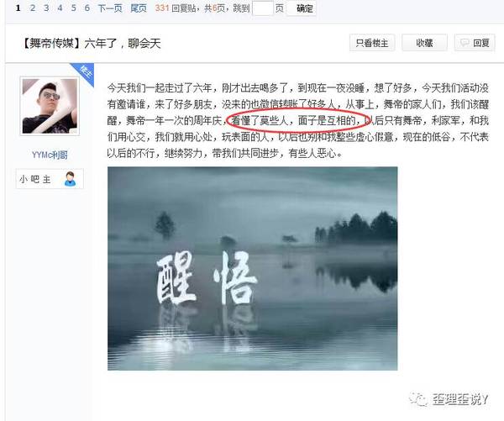Go to page 5
Image resolution: width=504 pixels, height=421 pixels.
click(x=74, y=8)
